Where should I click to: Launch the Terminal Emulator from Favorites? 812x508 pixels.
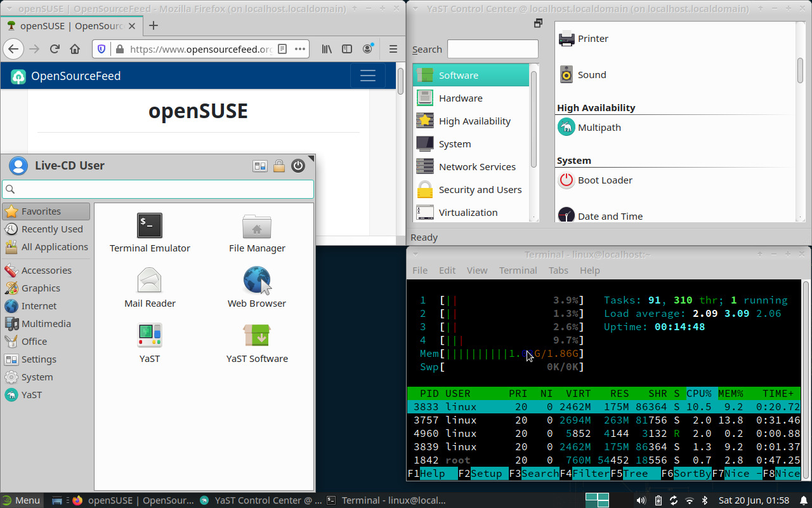pos(150,232)
